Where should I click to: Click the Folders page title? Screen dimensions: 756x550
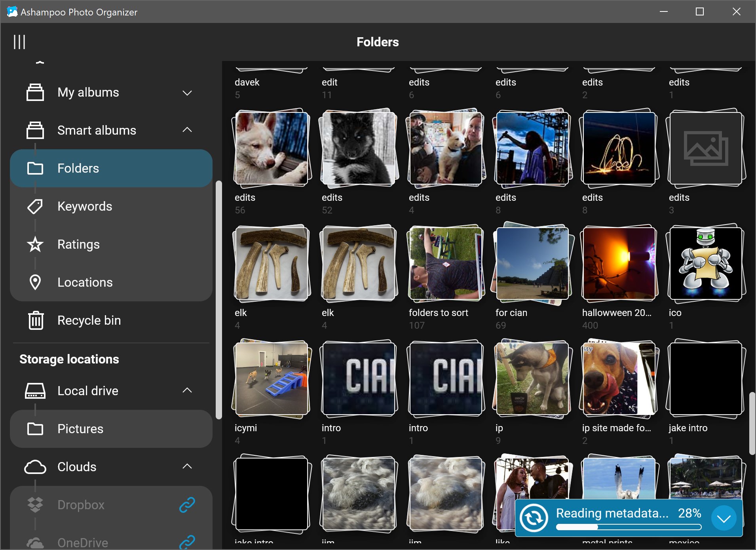(x=378, y=42)
